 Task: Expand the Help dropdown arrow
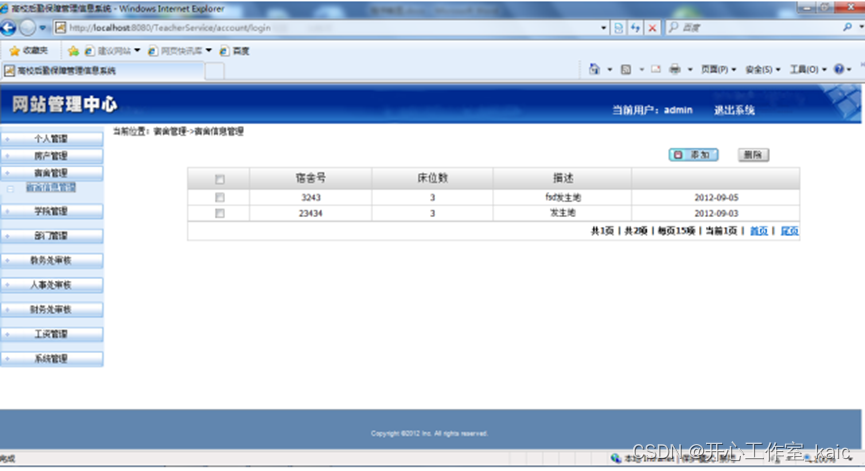tap(849, 69)
